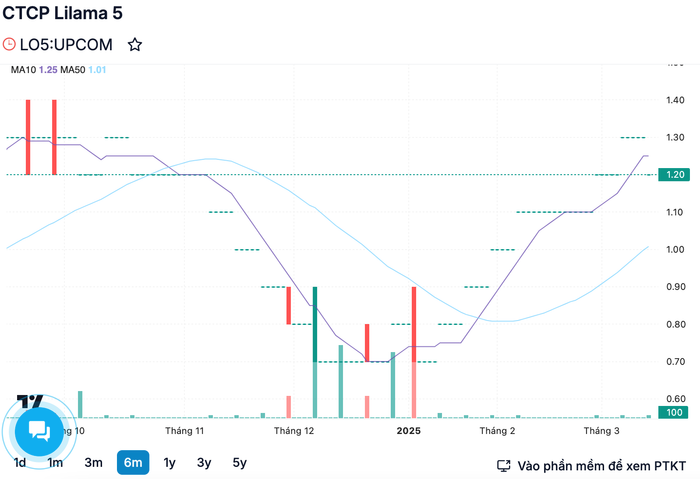Switch the chart to the 1y range
The height and width of the screenshot is (479, 700).
pyautogui.click(x=169, y=462)
